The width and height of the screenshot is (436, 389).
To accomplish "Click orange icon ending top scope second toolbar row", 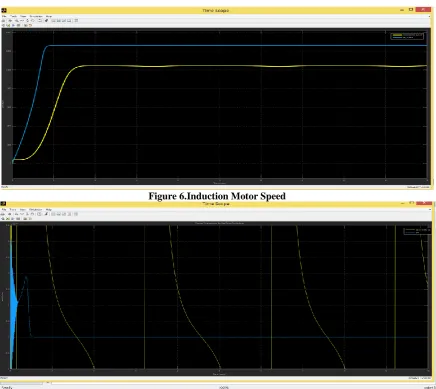I will pyautogui.click(x=30, y=25).
